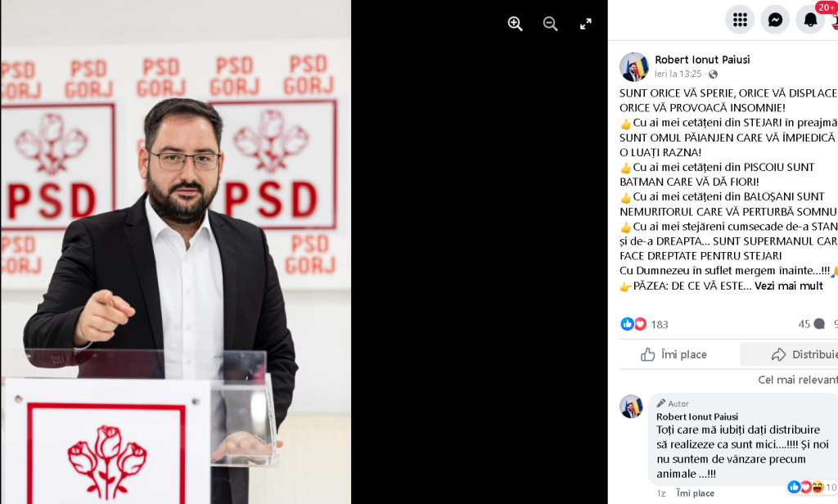Open the Cel mai relevante comment sorting
The height and width of the screenshot is (504, 838).
click(x=798, y=380)
